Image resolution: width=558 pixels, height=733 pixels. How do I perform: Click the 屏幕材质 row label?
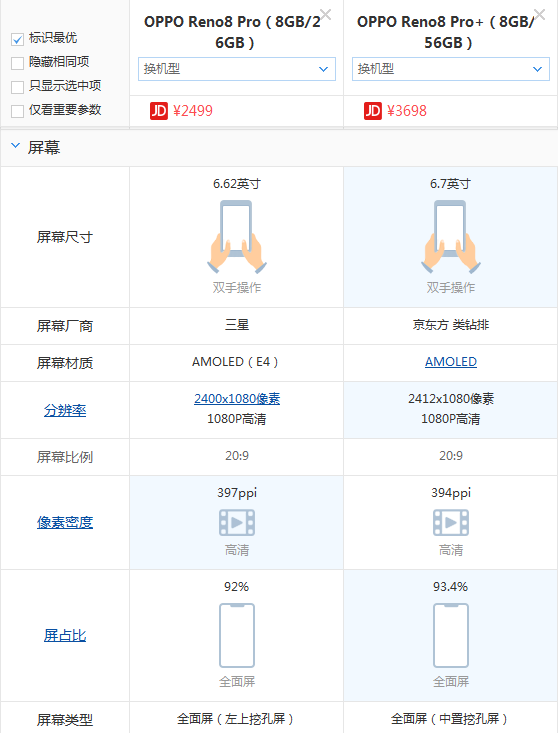[x=65, y=363]
